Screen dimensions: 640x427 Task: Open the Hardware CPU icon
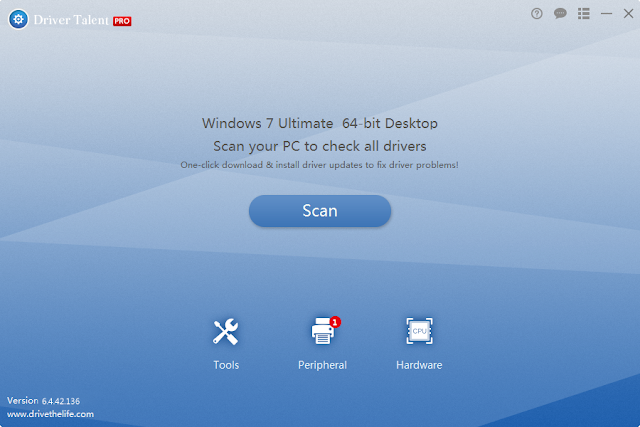(419, 331)
